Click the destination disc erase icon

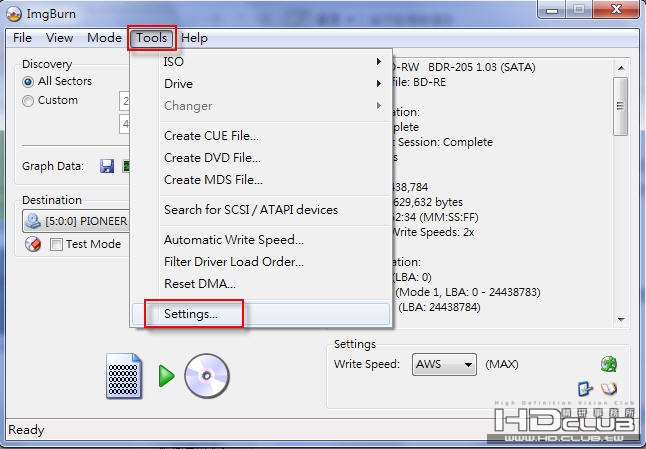point(33,244)
